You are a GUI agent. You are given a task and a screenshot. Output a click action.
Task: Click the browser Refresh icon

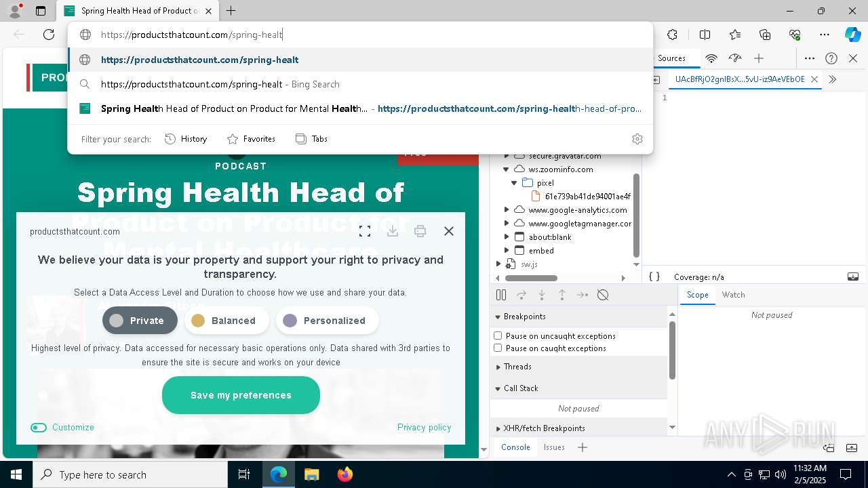coord(49,35)
